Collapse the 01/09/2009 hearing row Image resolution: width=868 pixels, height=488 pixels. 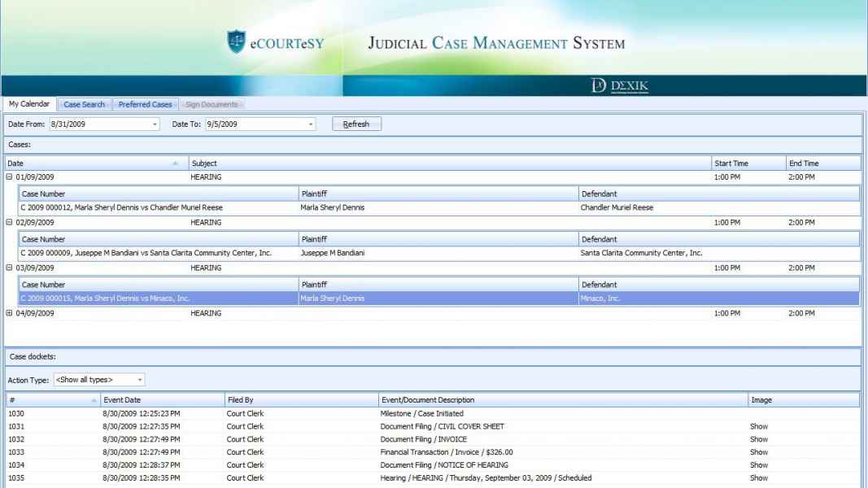click(x=9, y=176)
